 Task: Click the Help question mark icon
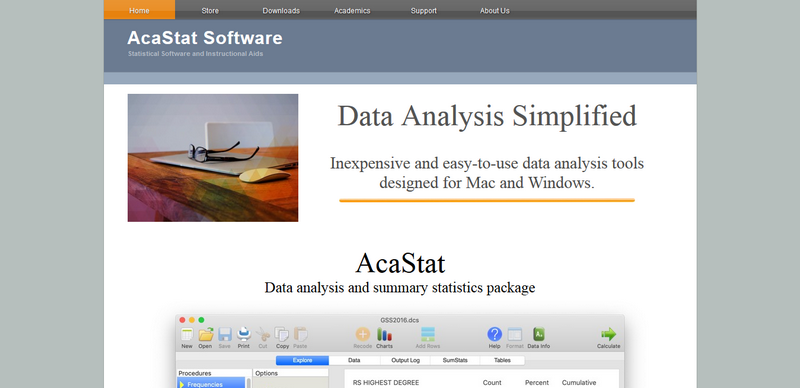pyautogui.click(x=494, y=334)
